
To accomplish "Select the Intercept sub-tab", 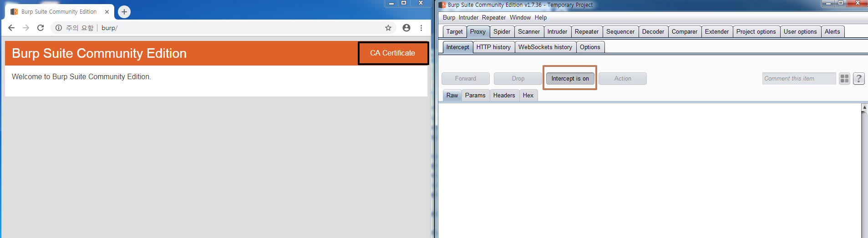I will [457, 47].
